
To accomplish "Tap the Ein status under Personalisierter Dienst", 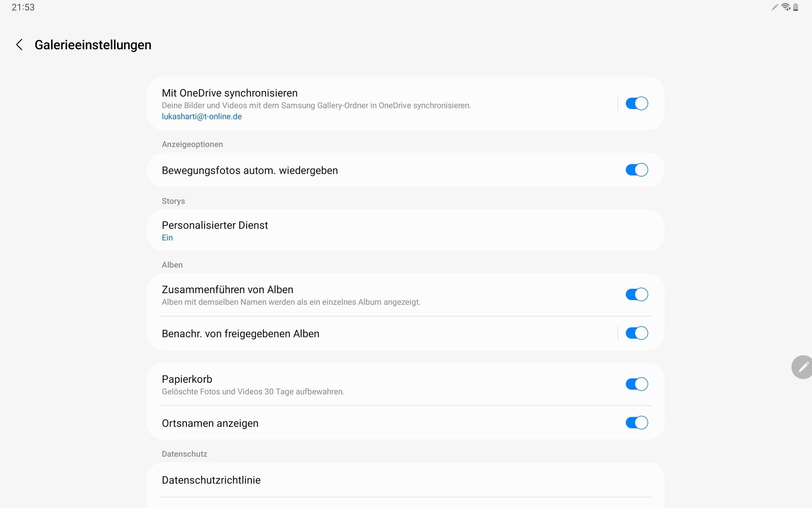I will tap(167, 238).
